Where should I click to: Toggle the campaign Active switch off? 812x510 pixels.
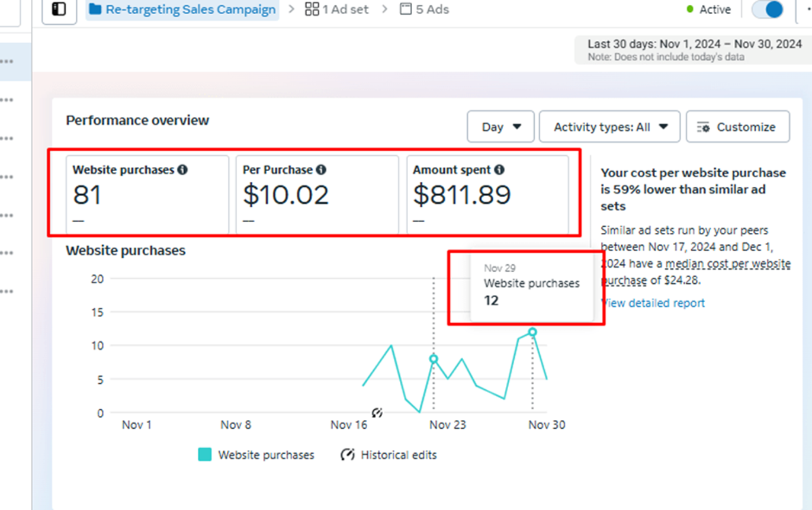coord(768,9)
